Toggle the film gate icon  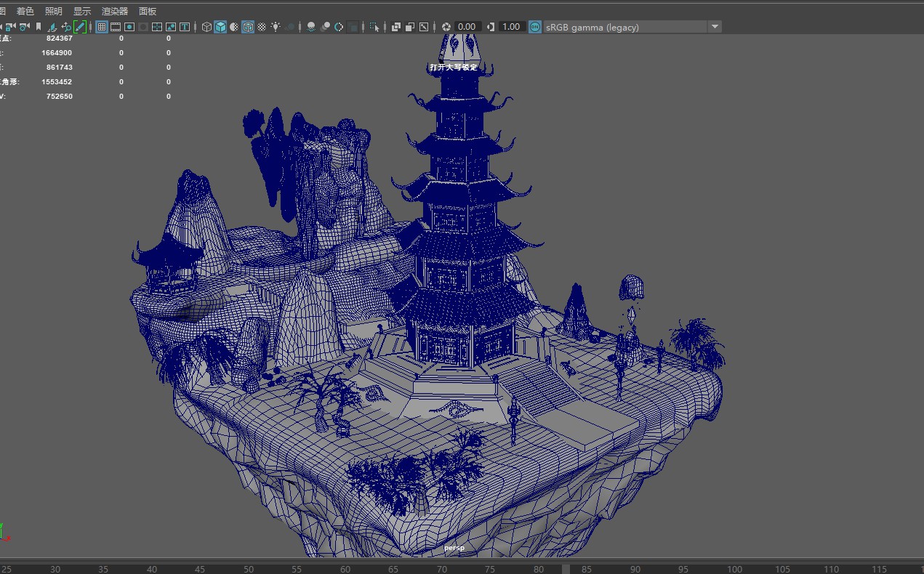[x=115, y=27]
